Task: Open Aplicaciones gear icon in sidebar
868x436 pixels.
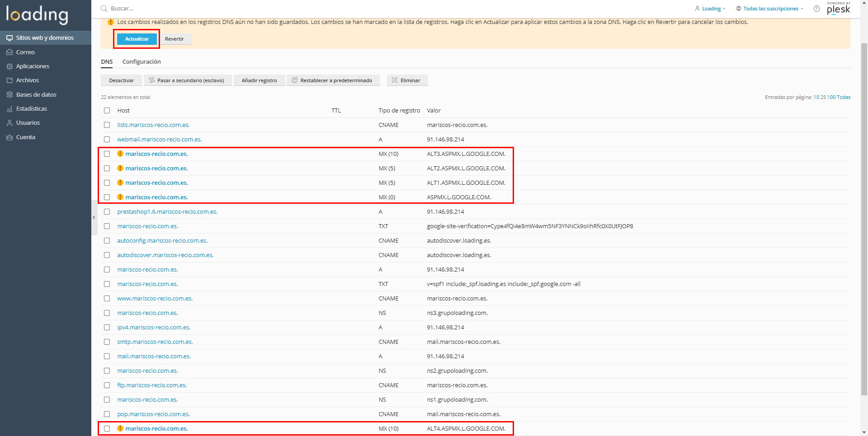Action: tap(9, 66)
